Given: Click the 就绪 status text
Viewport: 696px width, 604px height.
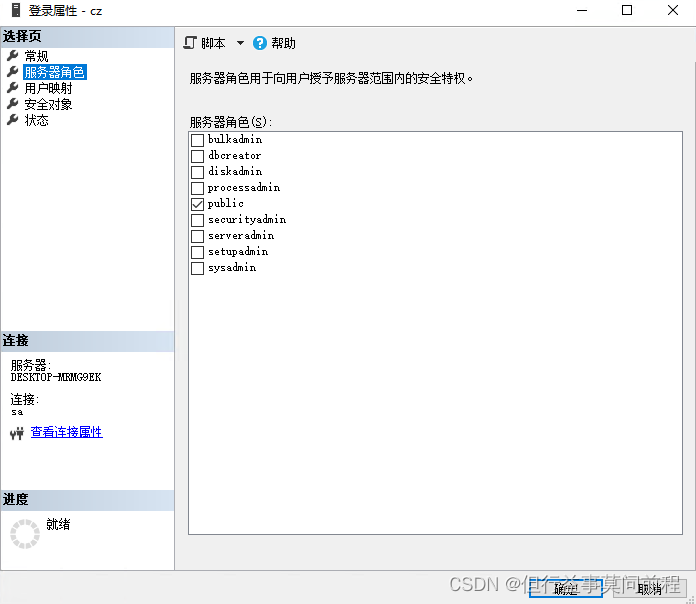Looking at the screenshot, I should pos(58,524).
